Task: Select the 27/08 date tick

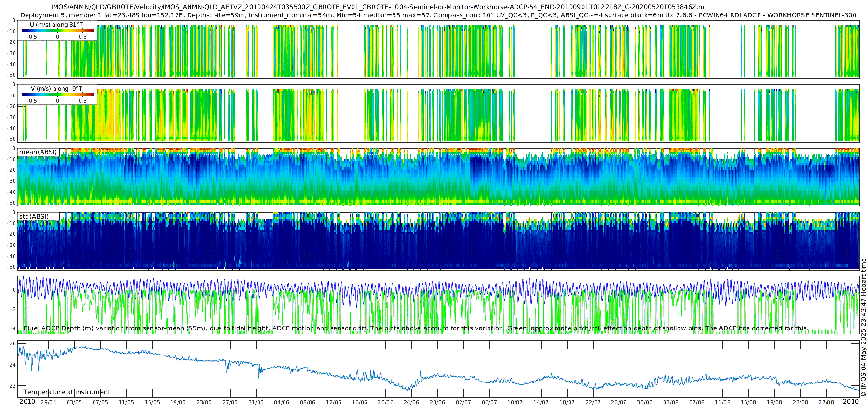Action: [x=826, y=402]
